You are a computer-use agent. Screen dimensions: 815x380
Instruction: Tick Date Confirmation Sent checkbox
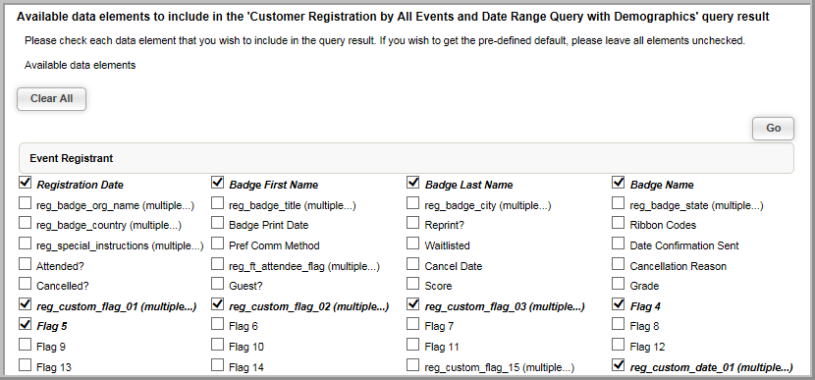[x=618, y=243]
